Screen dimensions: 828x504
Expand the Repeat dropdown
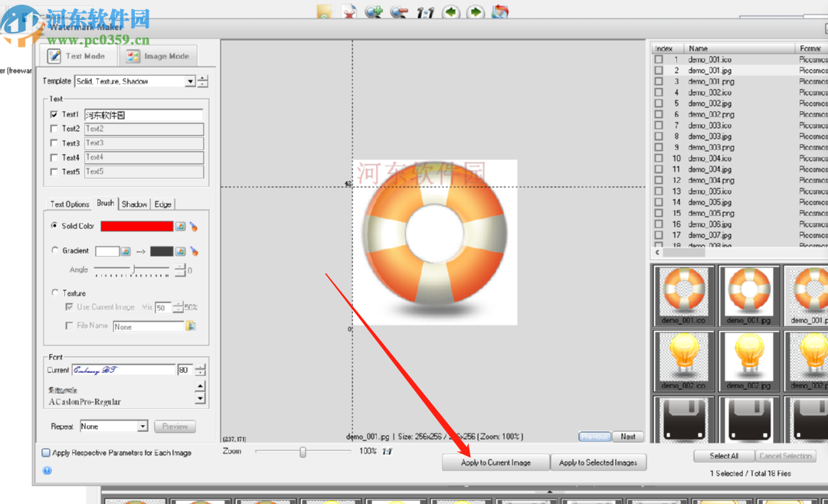tap(142, 427)
